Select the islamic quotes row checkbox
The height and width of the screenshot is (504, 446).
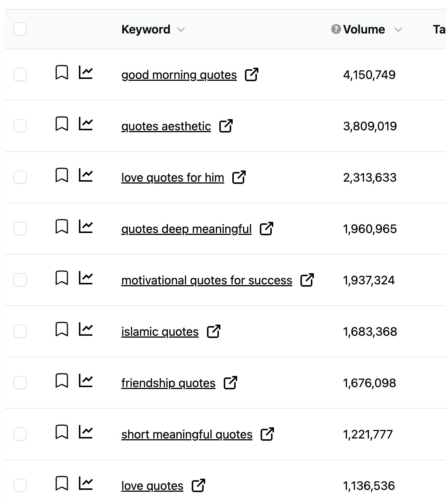tap(20, 331)
